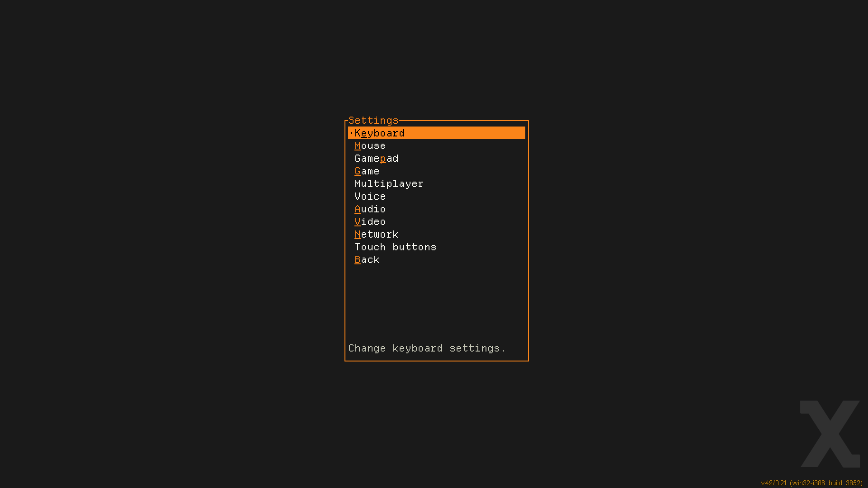This screenshot has width=868, height=488.
Task: Click the selection bullet beside Keyboard
Action: 351,133
